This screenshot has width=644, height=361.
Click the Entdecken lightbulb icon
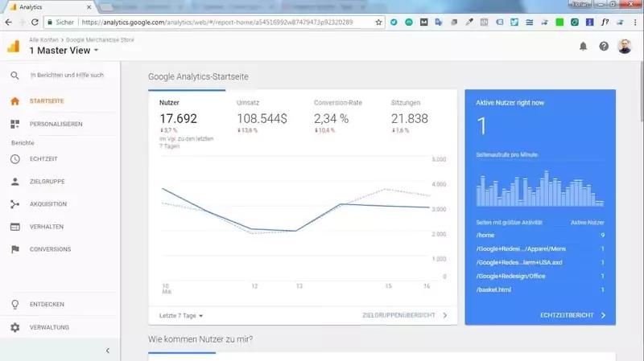pyautogui.click(x=14, y=305)
